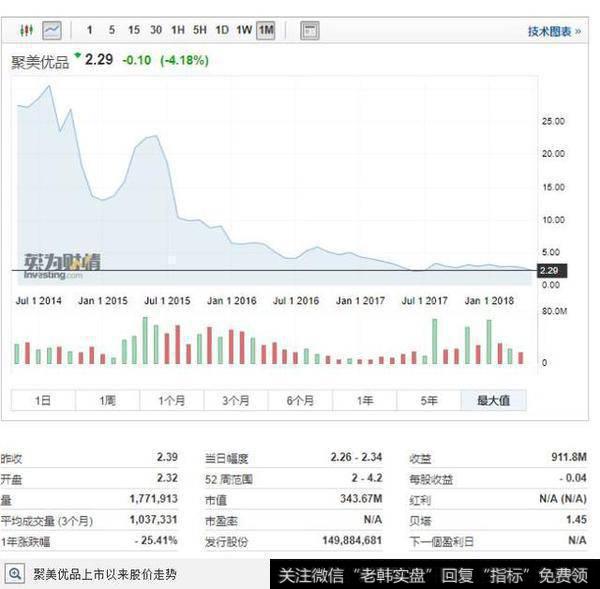Viewport: 600px width, 589px height.
Task: Click the tallest green volume bar near Jul 2015
Action: [145, 340]
